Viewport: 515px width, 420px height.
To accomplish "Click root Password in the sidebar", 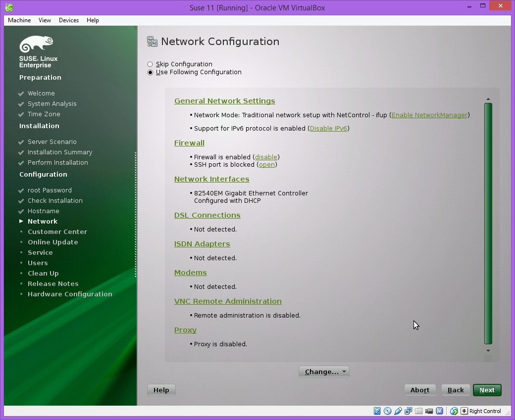I will point(50,190).
